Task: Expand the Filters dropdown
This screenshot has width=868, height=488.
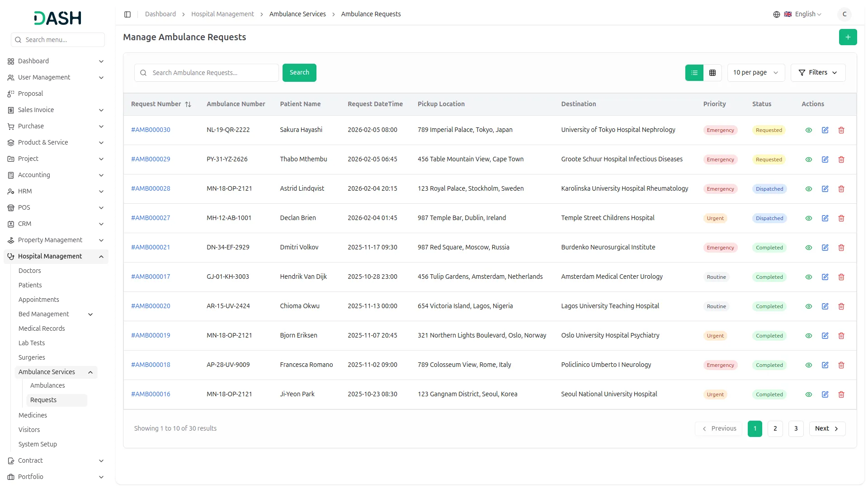Action: [818, 73]
